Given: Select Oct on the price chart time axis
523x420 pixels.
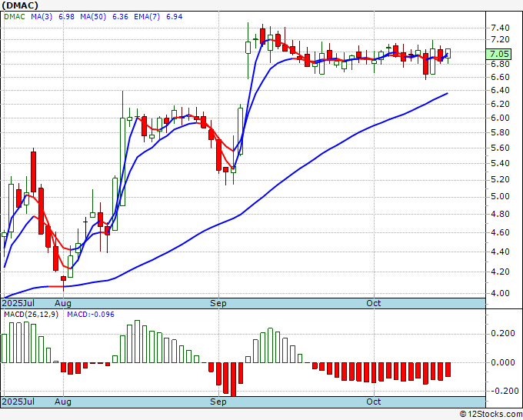Looking at the screenshot, I should coord(374,303).
